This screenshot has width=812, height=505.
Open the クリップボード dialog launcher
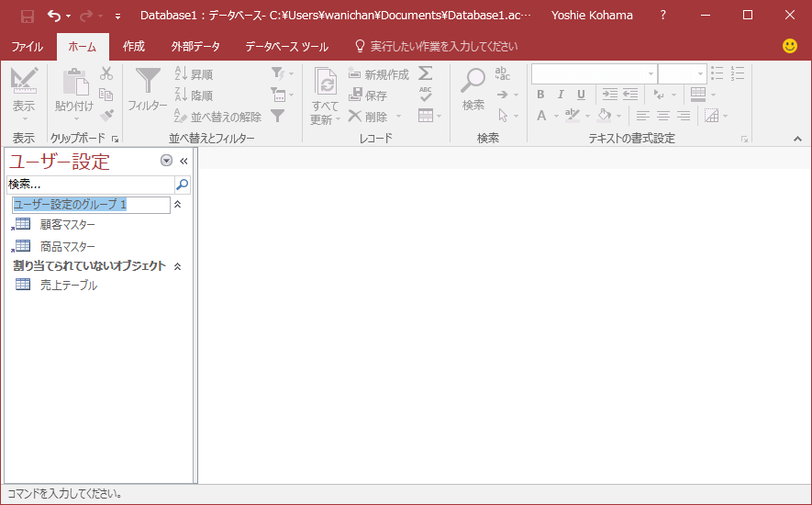(x=115, y=139)
